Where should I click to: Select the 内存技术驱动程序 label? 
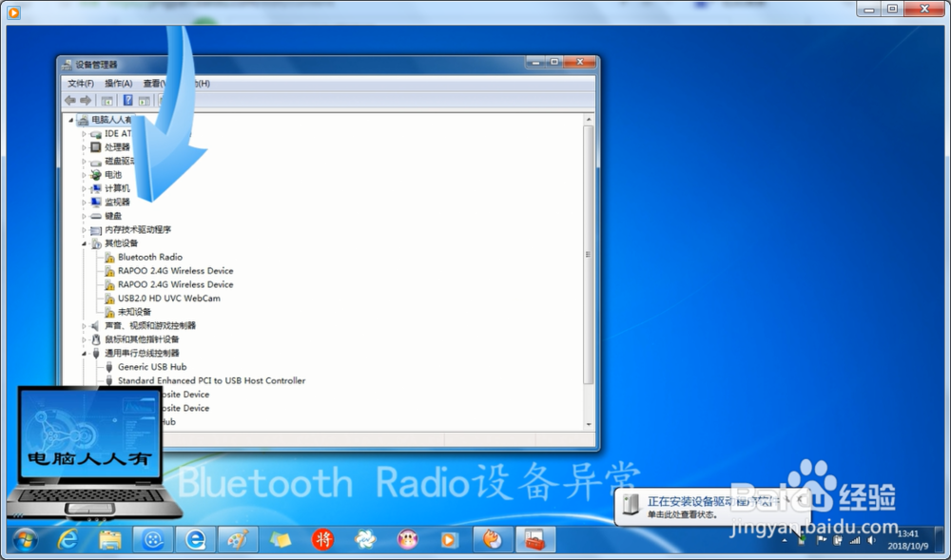point(138,230)
